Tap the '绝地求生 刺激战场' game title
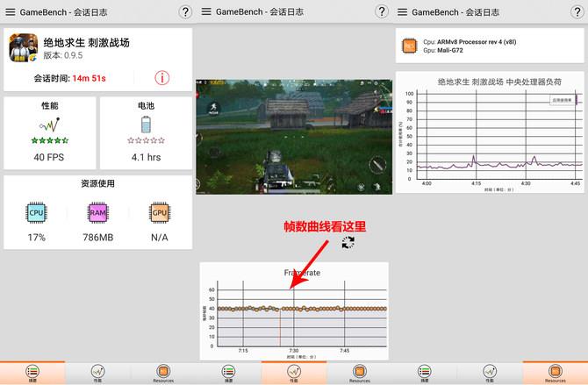The width and height of the screenshot is (588, 385). point(86,43)
